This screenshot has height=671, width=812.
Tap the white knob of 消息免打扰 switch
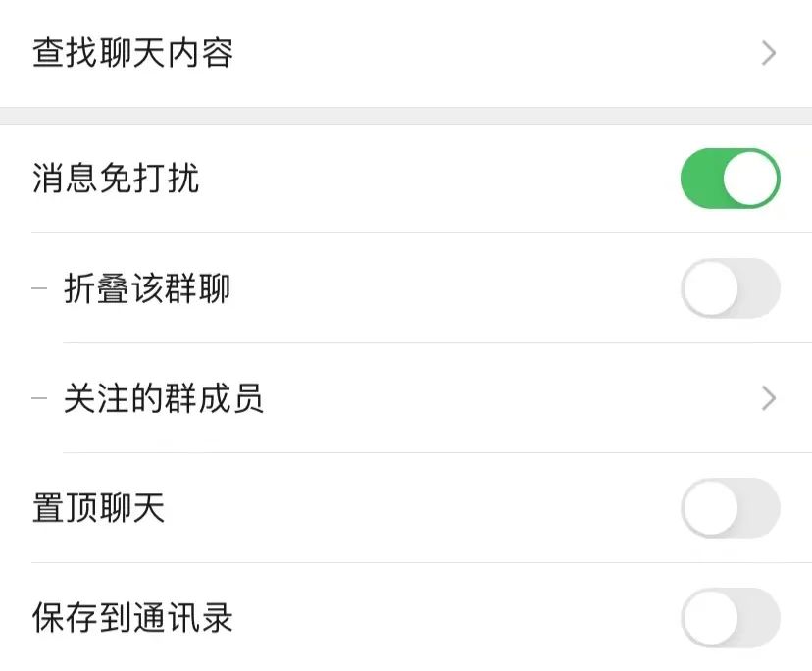(751, 179)
